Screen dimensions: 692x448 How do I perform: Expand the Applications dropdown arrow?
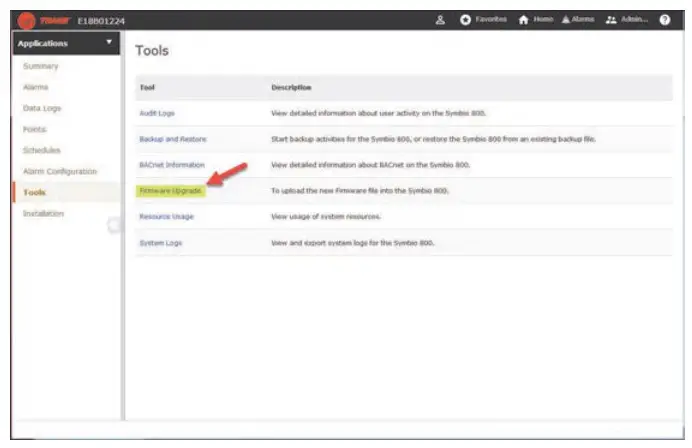109,42
